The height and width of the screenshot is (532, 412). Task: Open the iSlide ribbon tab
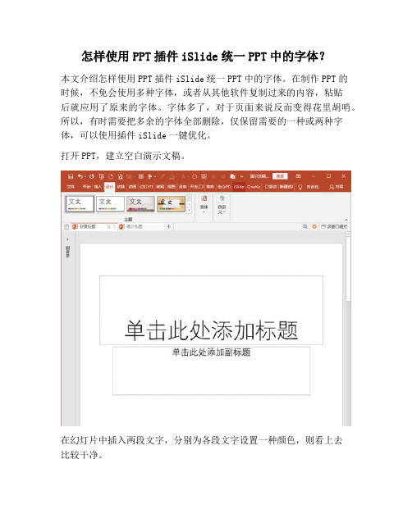(239, 187)
